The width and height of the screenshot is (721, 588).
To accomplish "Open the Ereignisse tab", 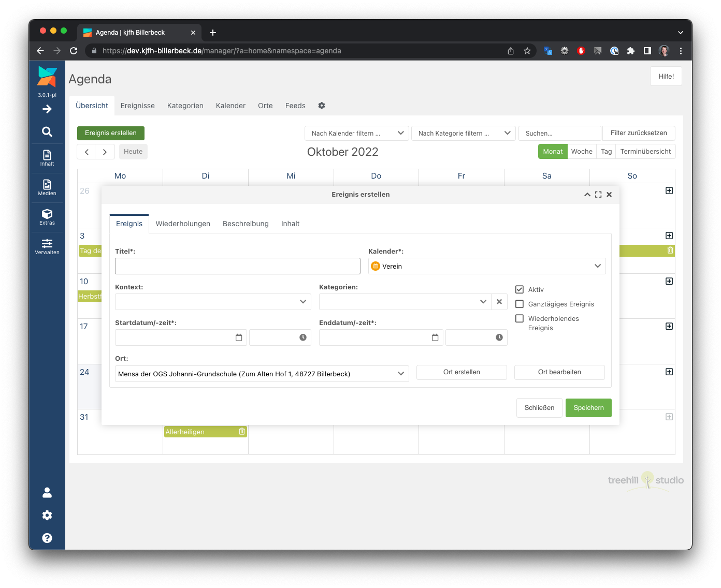I will click(138, 106).
